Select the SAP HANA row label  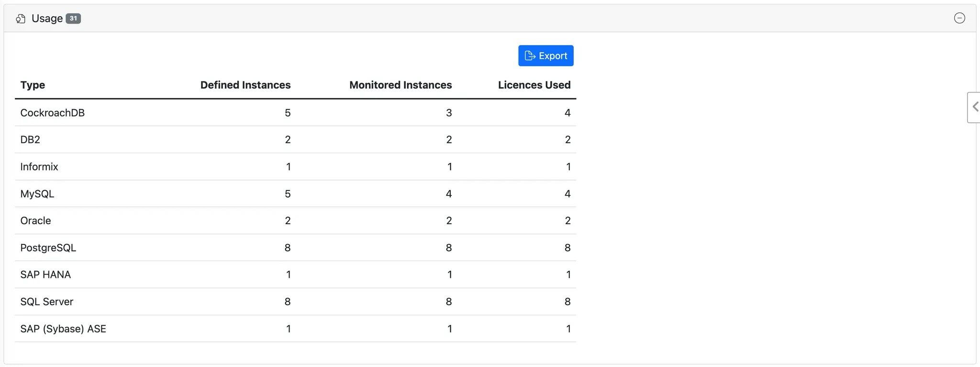click(45, 275)
